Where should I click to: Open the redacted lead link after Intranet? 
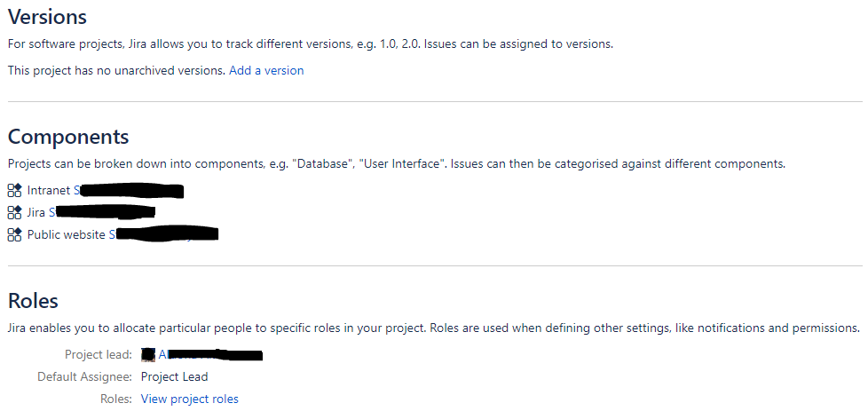pos(129,191)
